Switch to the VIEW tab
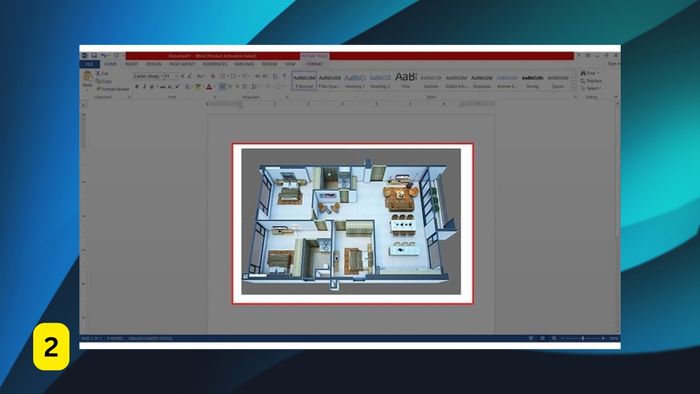 pyautogui.click(x=291, y=64)
